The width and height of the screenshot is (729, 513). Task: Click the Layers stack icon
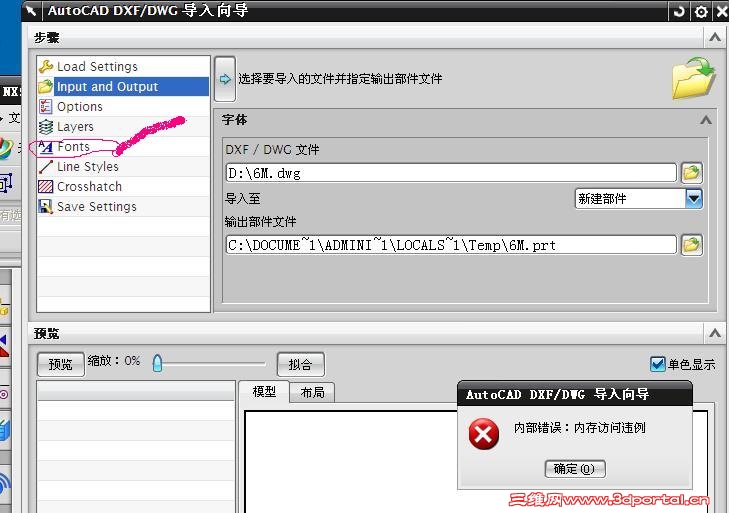(46, 127)
